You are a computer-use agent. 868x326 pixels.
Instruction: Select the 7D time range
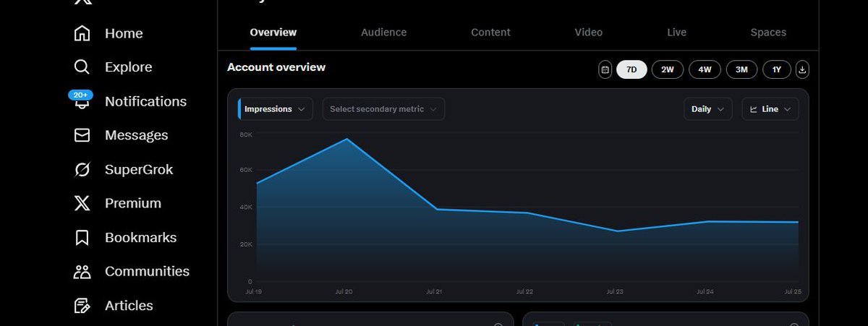point(631,69)
